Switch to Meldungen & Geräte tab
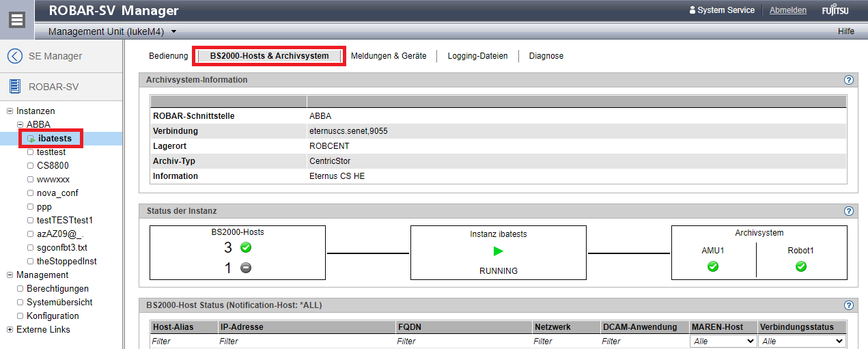Viewport: 868px width, 349px height. click(389, 56)
